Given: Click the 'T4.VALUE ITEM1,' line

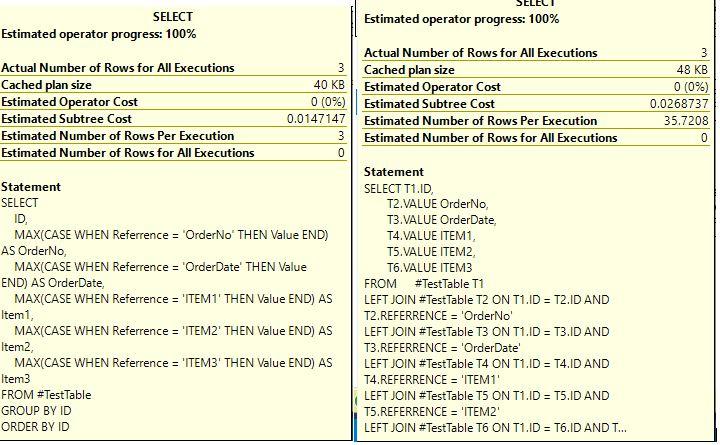Looking at the screenshot, I should point(431,236).
